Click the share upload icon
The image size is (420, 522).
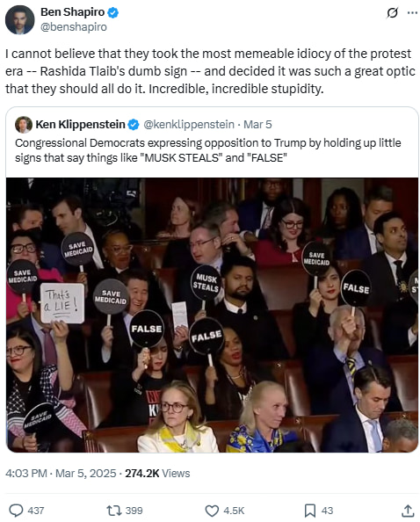point(408,511)
